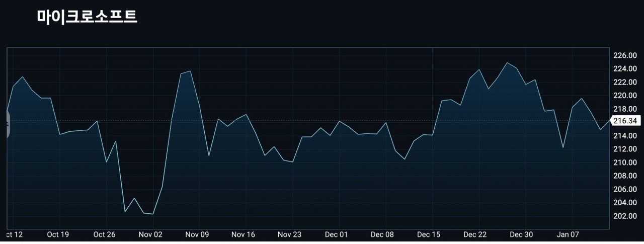Click the 마이크로소프트 chart title
Screen dimensions: 644x244
(87, 16)
